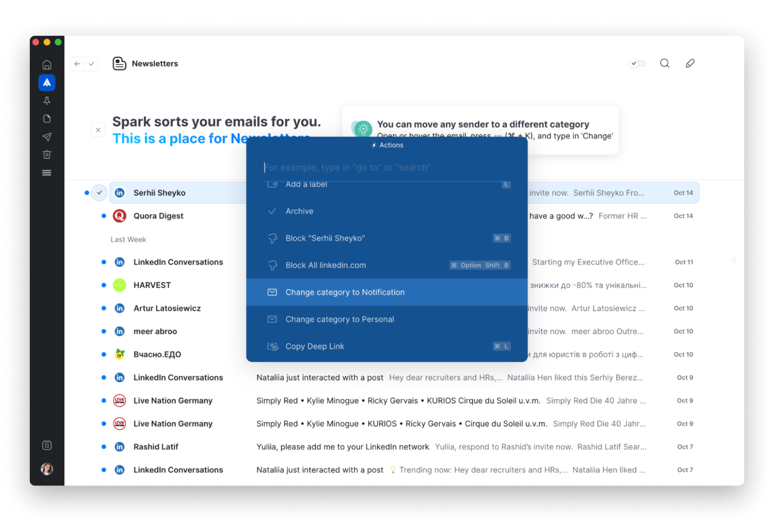
Task: Choose Copy Deep Link action
Action: (x=387, y=346)
